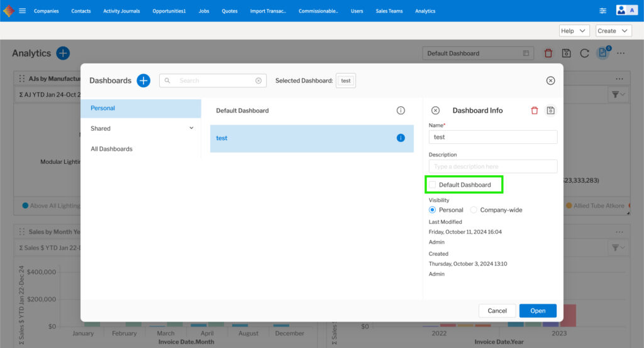Image resolution: width=644 pixels, height=348 pixels.
Task: Clear the dashboard search field
Action: click(x=258, y=80)
